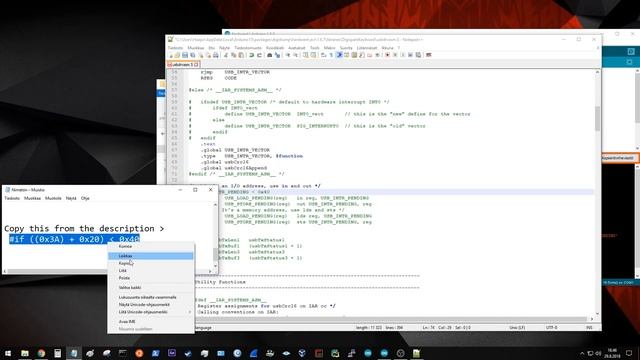Show hidden system tray icons chevron
This screenshot has height=360, width=640.
(582, 353)
